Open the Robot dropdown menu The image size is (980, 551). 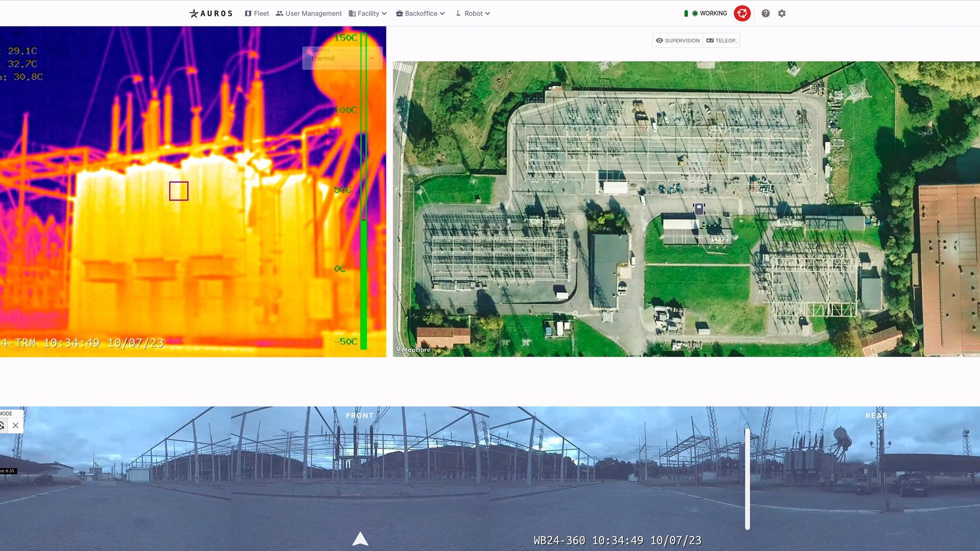tap(473, 13)
